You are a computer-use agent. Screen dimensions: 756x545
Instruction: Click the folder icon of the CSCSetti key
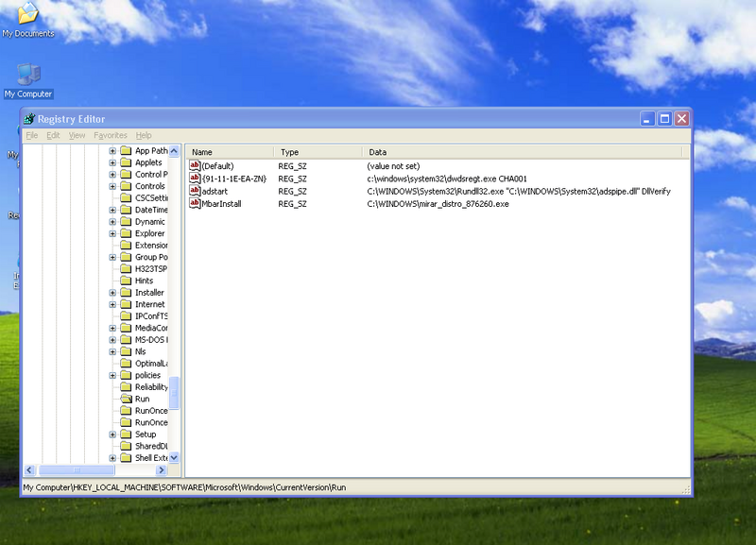126,198
